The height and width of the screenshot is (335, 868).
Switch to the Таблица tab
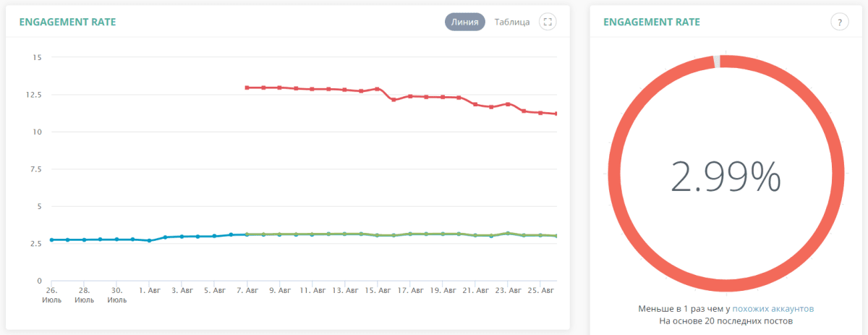(512, 22)
